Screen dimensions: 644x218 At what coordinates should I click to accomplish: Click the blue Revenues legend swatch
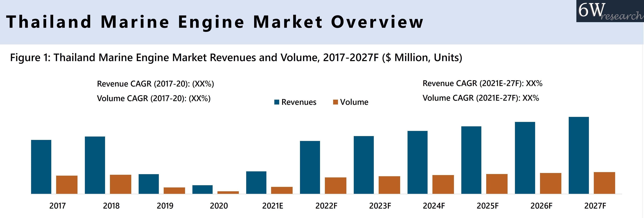277,102
